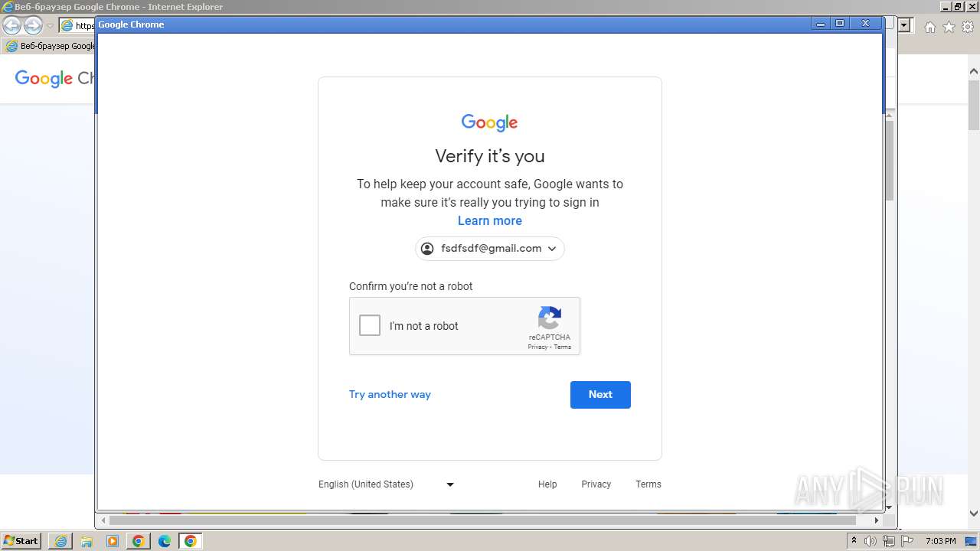
Task: Open Internet Explorer Tools gear icon
Action: [967, 27]
